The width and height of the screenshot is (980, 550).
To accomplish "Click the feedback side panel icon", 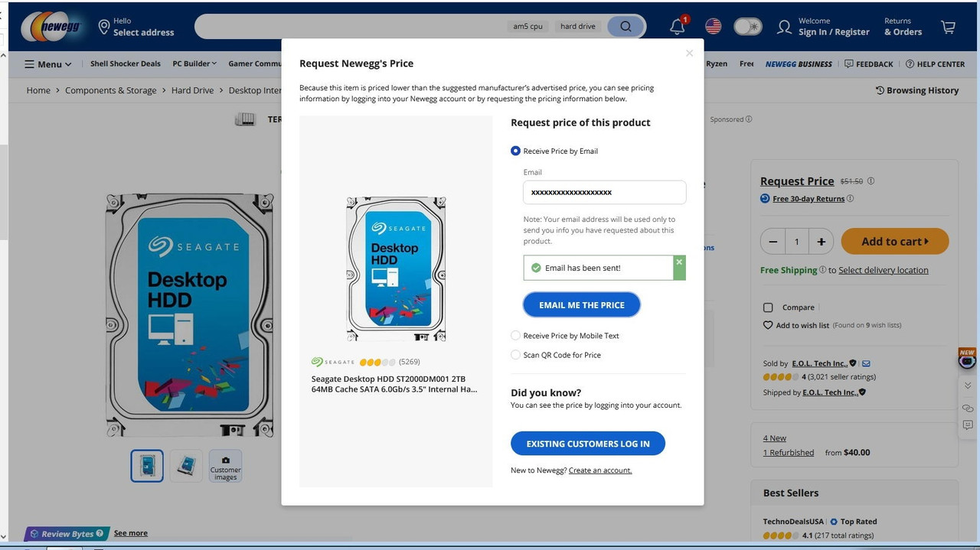I will [968, 425].
